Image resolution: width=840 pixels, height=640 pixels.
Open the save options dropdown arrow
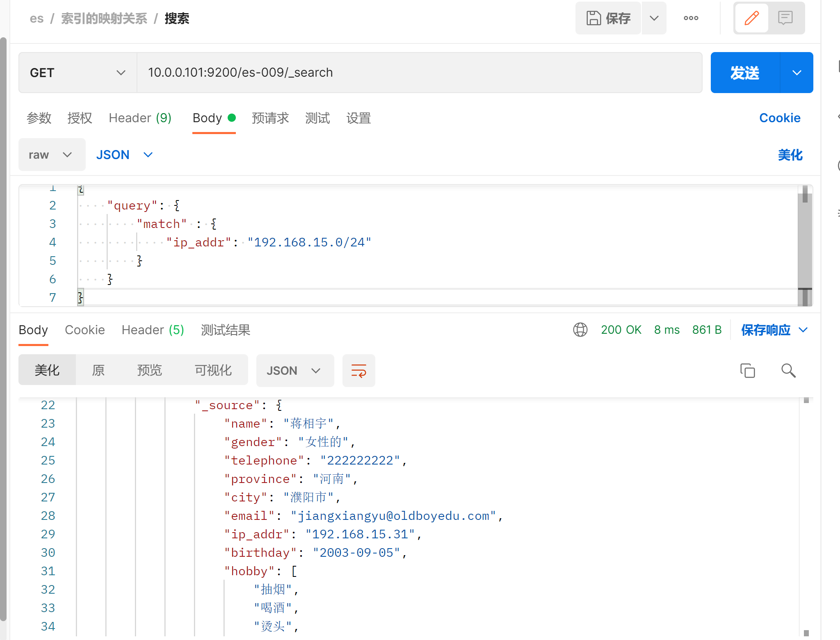tap(654, 18)
